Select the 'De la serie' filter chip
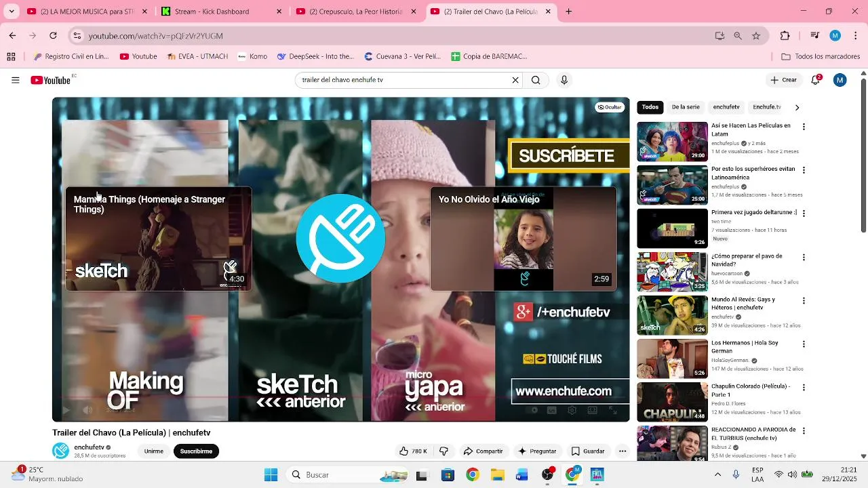 tap(686, 107)
